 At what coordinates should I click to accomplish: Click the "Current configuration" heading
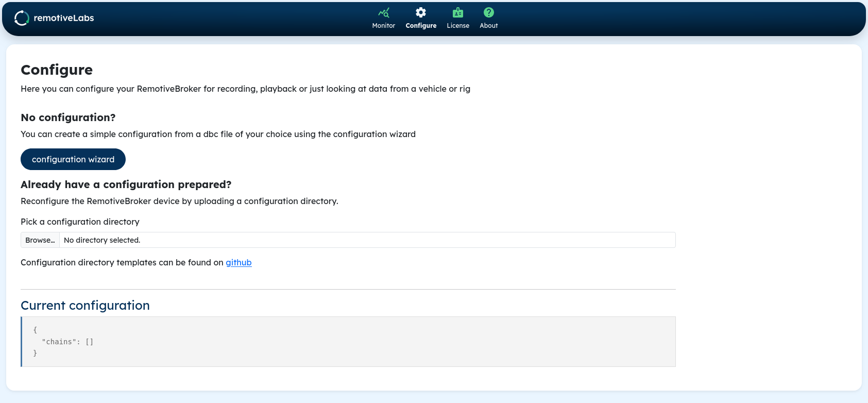point(85,306)
